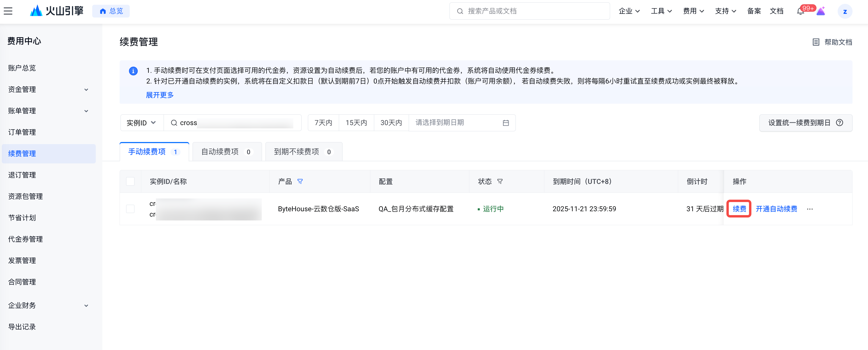The width and height of the screenshot is (868, 350).
Task: Check the ByteHouse instance row checkbox
Action: click(x=130, y=209)
